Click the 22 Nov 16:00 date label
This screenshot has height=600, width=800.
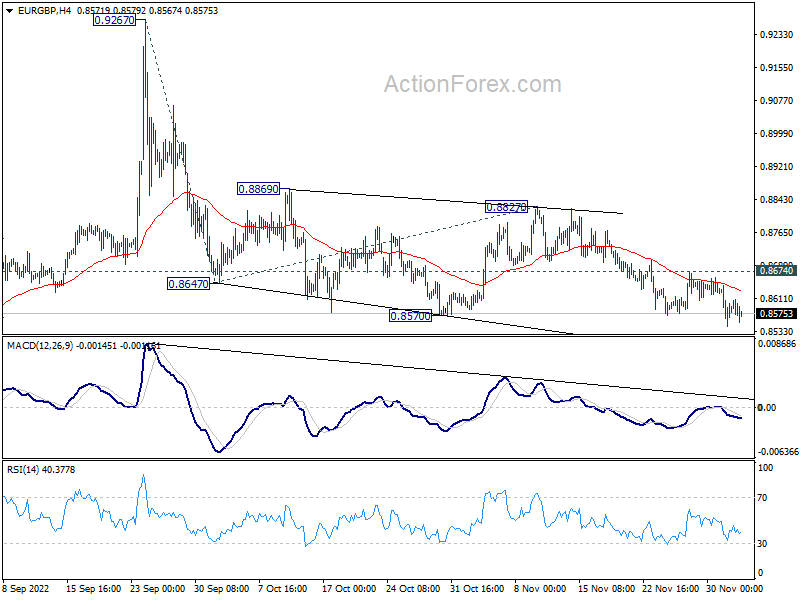(671, 589)
